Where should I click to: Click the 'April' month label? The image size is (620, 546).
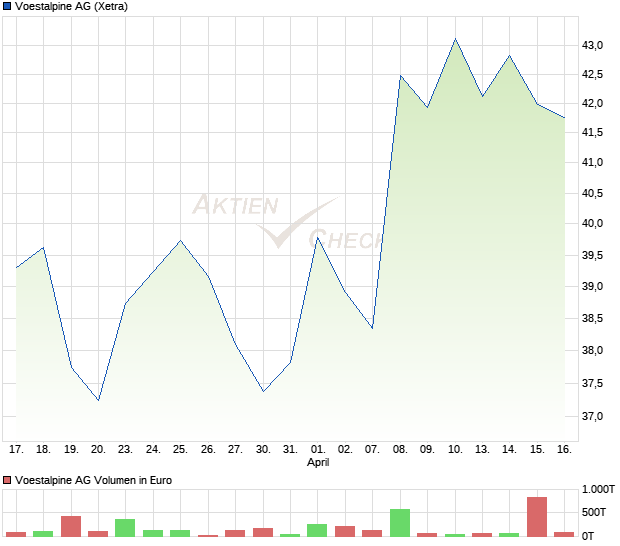[318, 463]
